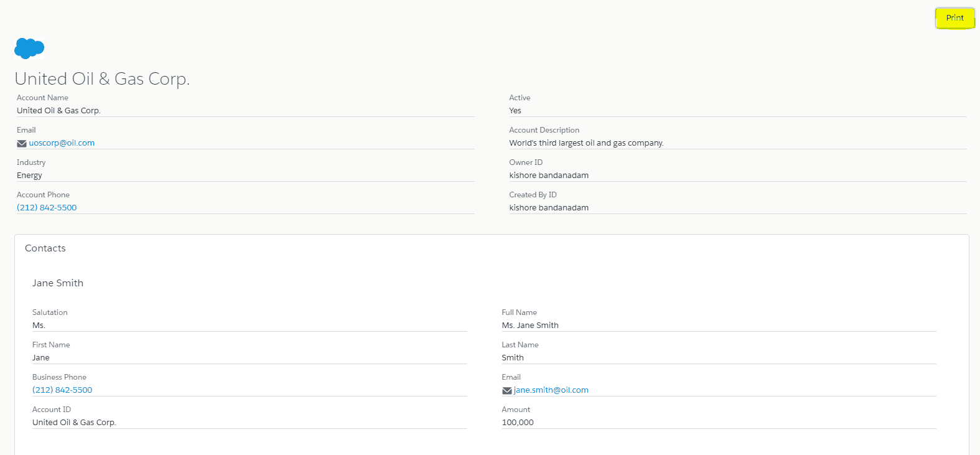Click the Business Phone label
This screenshot has width=980, height=455.
59,377
